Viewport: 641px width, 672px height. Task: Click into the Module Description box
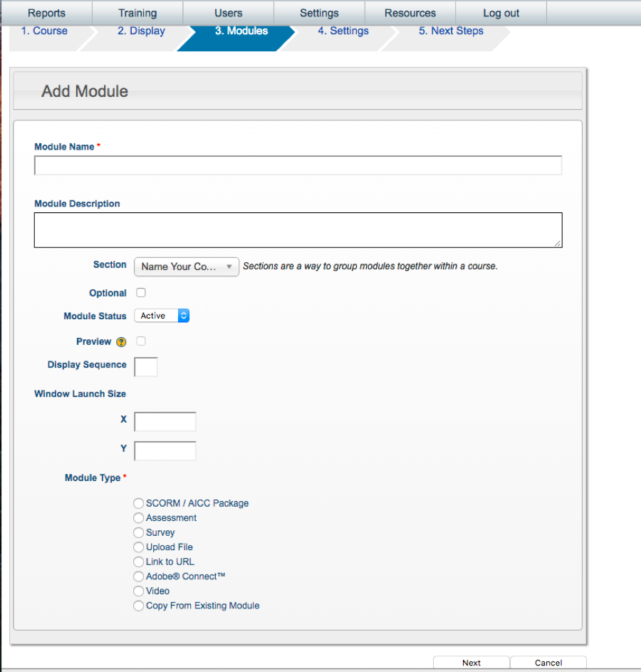coord(298,230)
